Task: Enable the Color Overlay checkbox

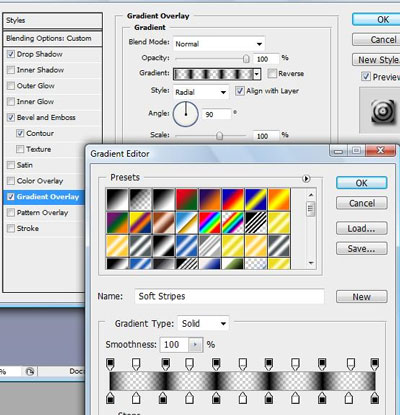Action: point(11,181)
